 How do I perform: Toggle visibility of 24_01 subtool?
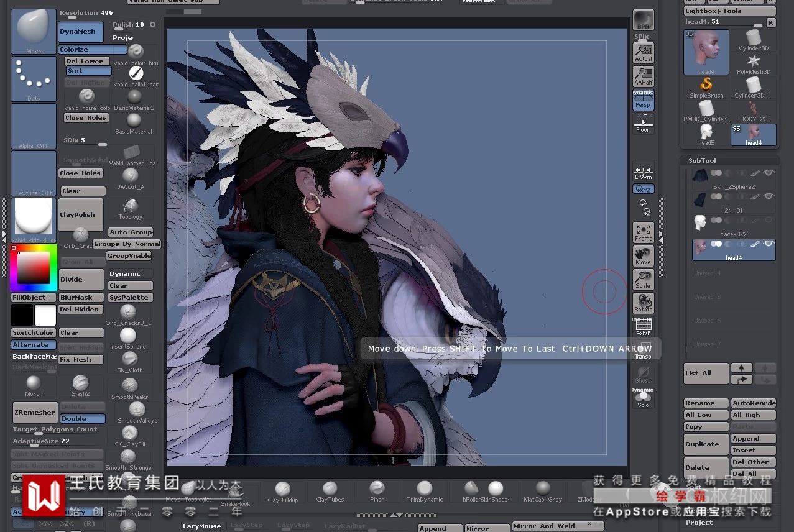[769, 196]
